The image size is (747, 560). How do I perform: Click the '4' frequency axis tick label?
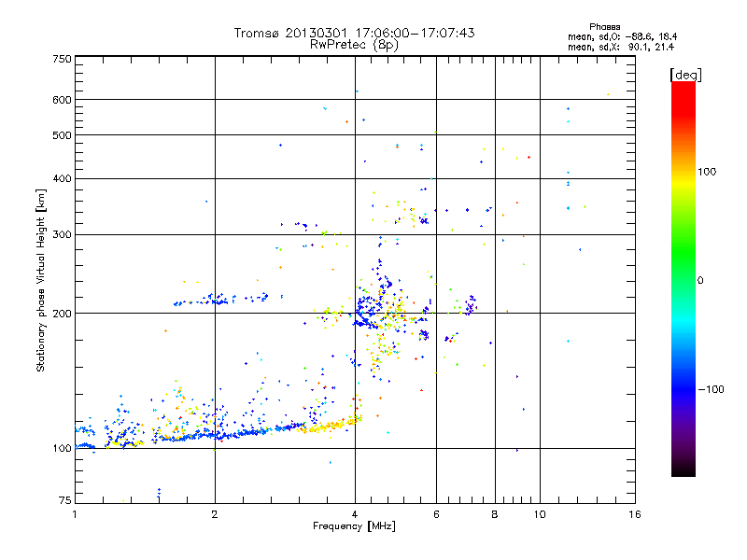click(x=355, y=514)
